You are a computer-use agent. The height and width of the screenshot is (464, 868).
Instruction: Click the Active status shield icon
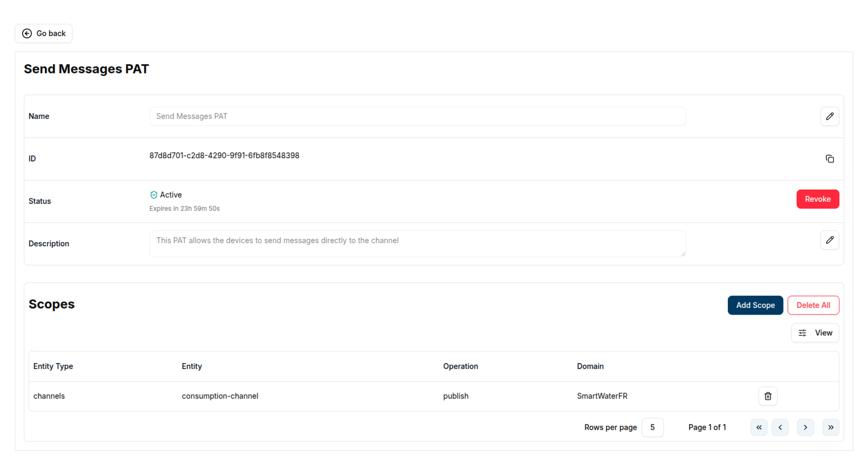click(154, 195)
